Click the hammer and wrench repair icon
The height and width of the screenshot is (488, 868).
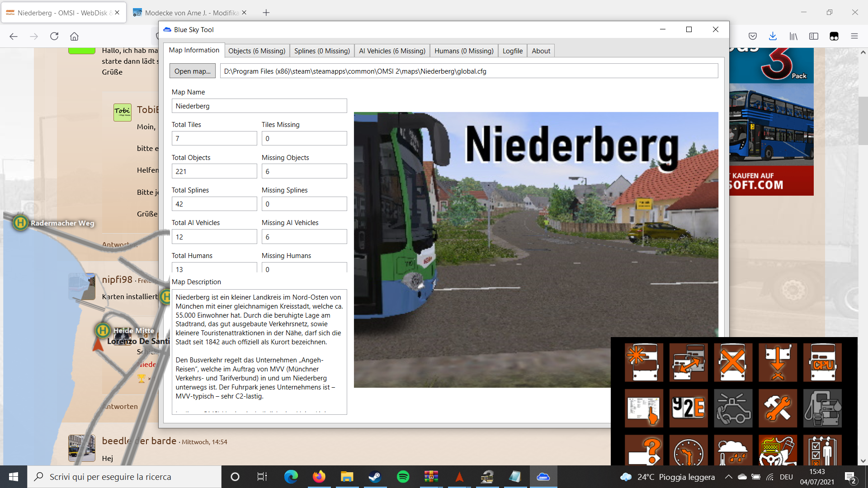778,408
